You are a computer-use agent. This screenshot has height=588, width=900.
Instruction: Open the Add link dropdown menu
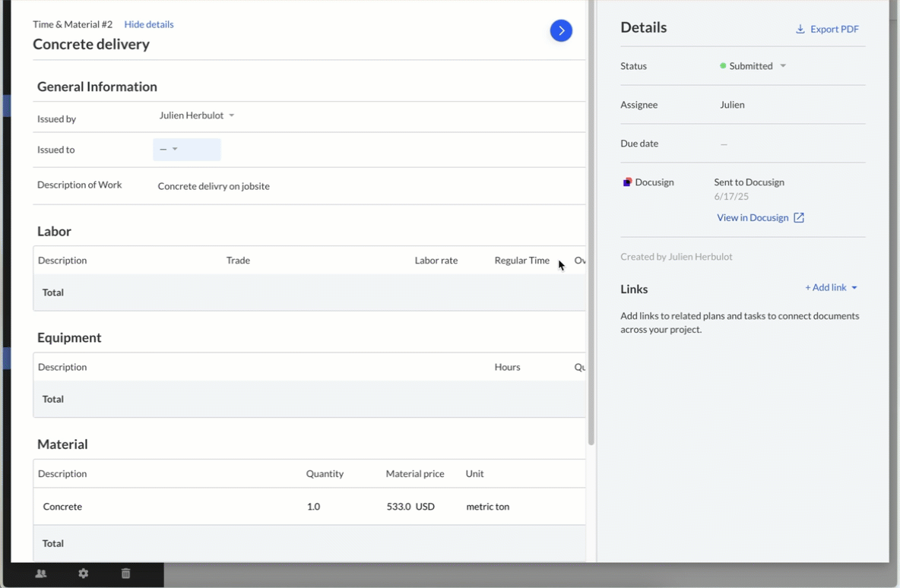point(831,288)
